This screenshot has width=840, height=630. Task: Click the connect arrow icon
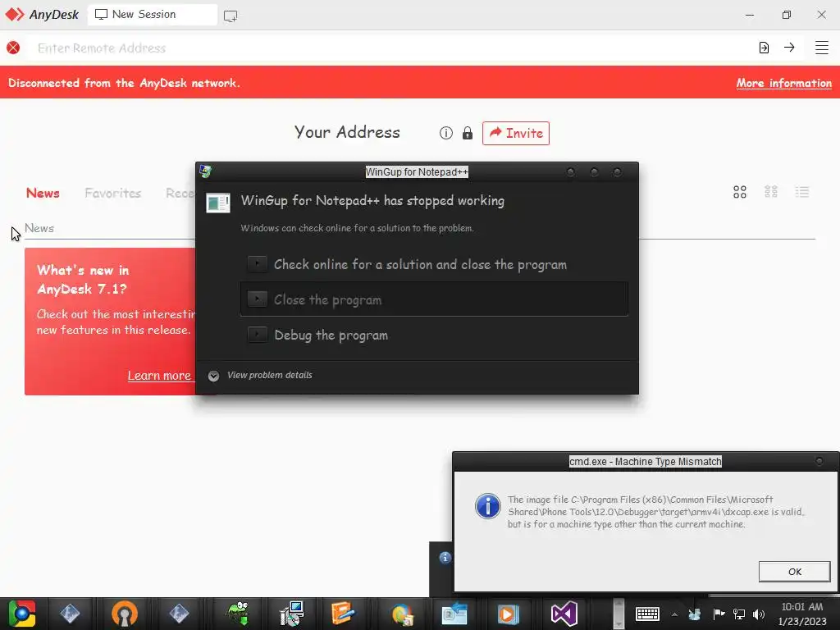pos(789,48)
